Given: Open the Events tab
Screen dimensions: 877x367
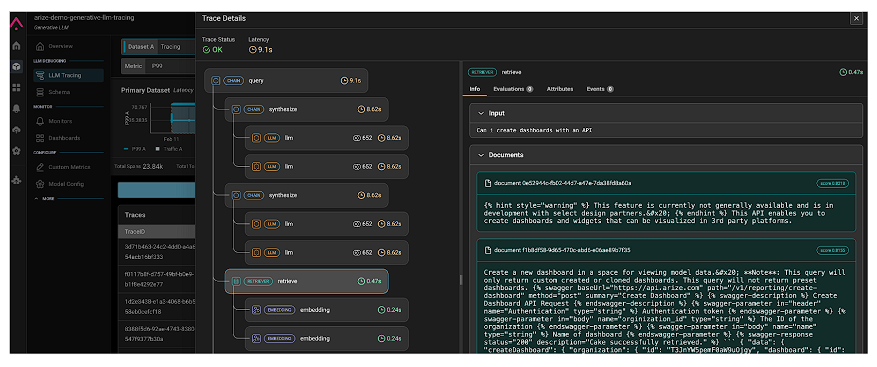Looking at the screenshot, I should (x=600, y=89).
